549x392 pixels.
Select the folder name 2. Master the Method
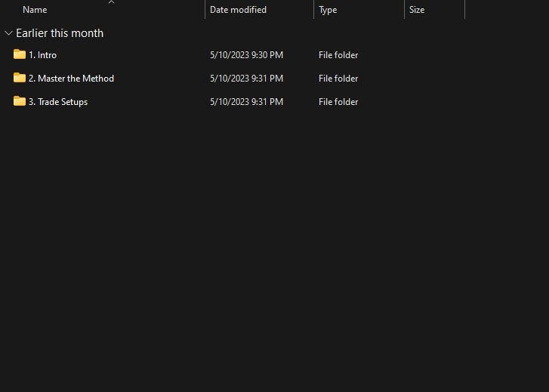coord(71,79)
